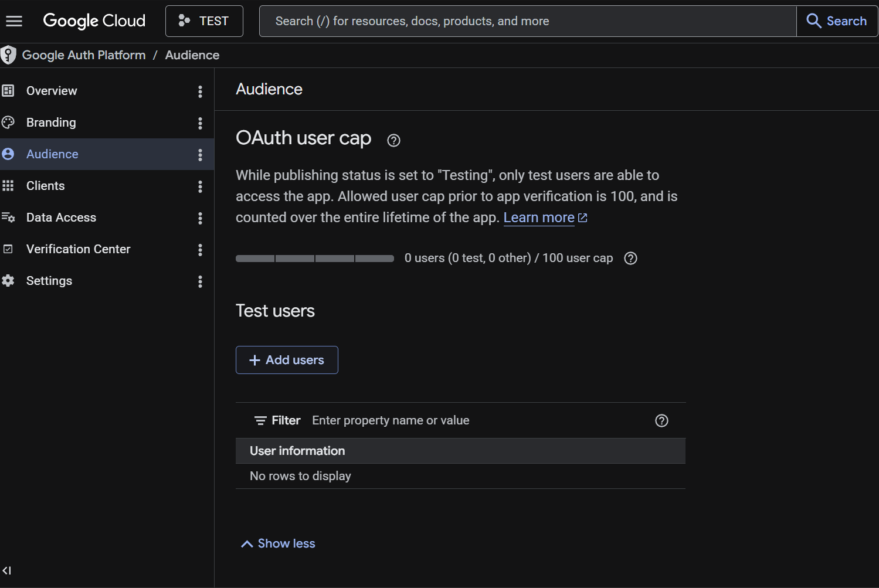
Task: Open the Learn more link
Action: 545,217
